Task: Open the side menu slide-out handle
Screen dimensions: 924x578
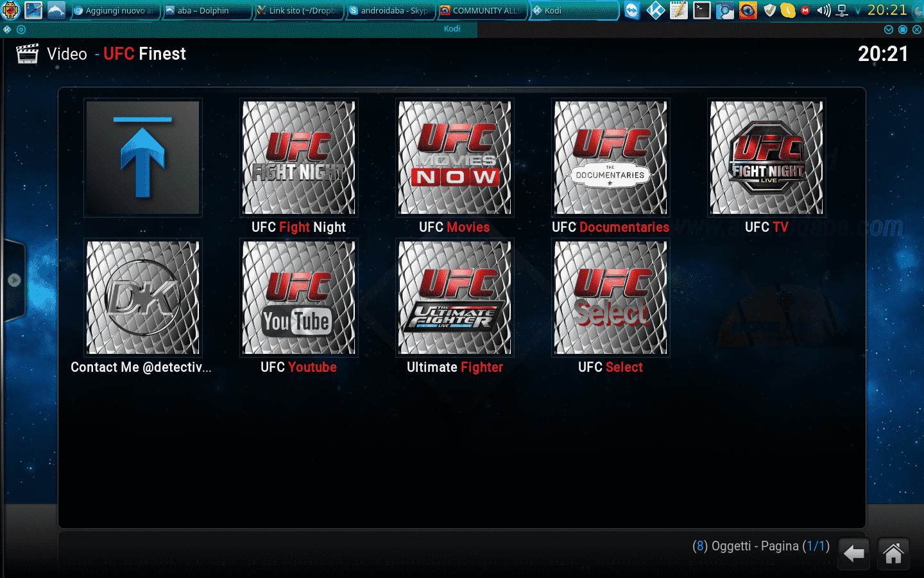Action: point(13,281)
